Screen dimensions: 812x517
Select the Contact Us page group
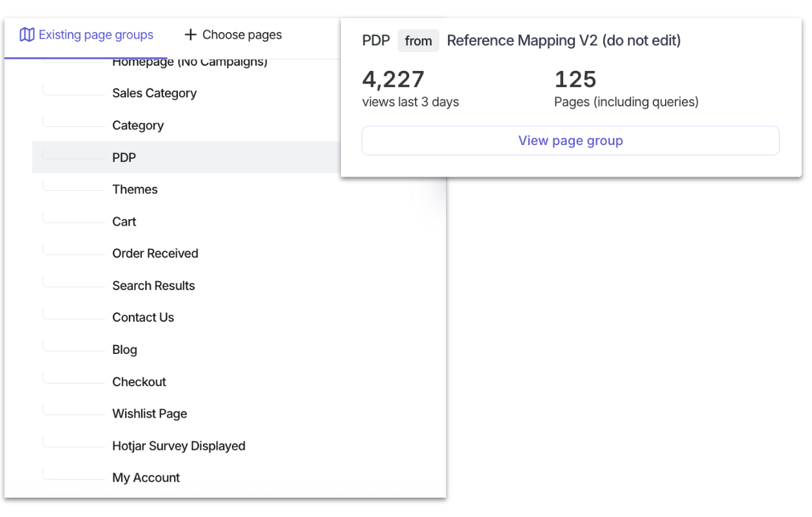point(143,318)
